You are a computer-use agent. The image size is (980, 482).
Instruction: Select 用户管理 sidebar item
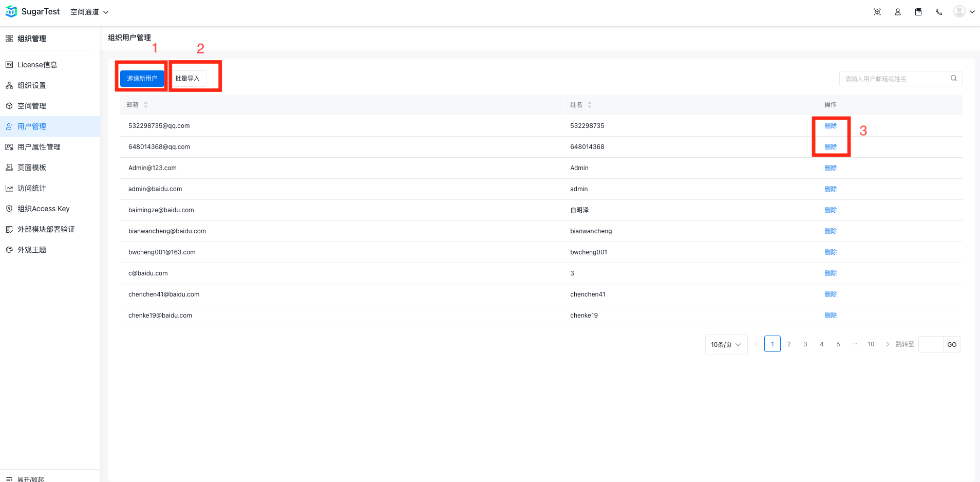point(50,126)
